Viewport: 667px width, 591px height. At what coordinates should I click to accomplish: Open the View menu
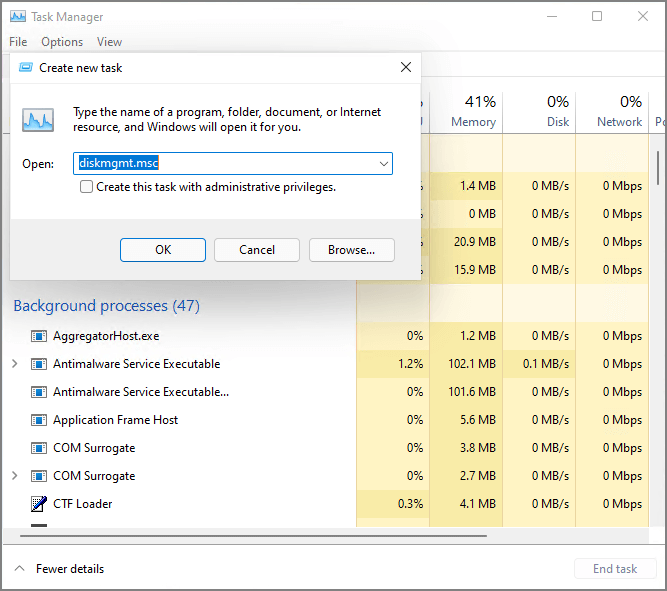tap(109, 42)
